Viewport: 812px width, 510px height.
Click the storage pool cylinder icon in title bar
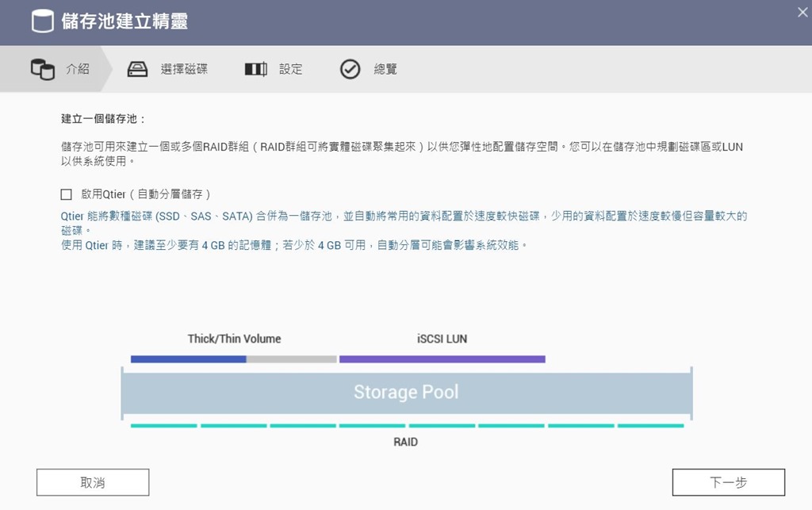[42, 21]
